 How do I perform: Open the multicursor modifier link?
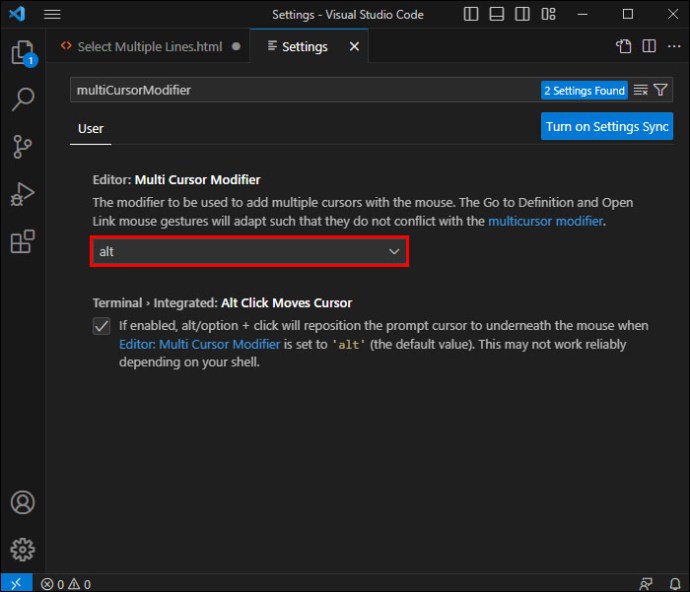point(545,221)
